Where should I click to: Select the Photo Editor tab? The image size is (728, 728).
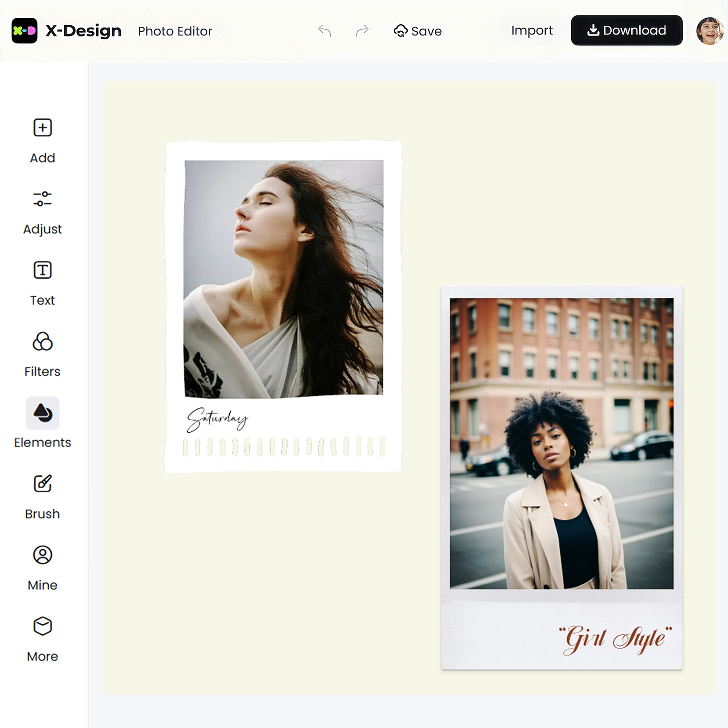(x=175, y=31)
